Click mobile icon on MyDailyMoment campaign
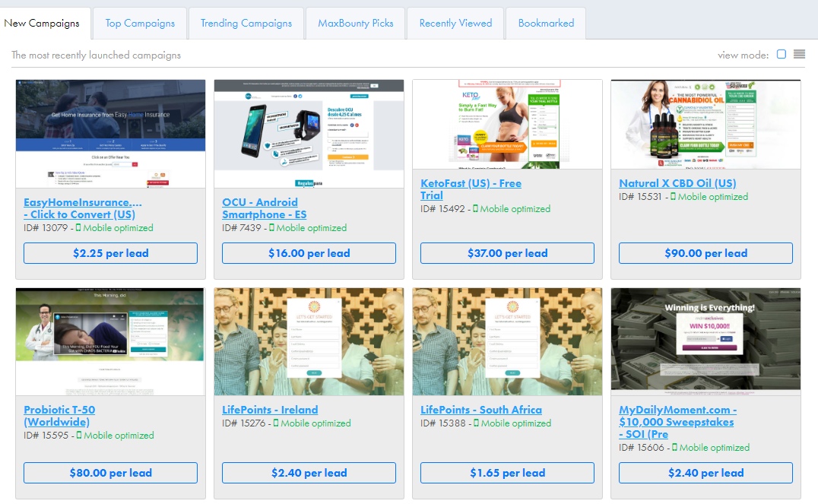This screenshot has height=504, width=818. coord(674,447)
